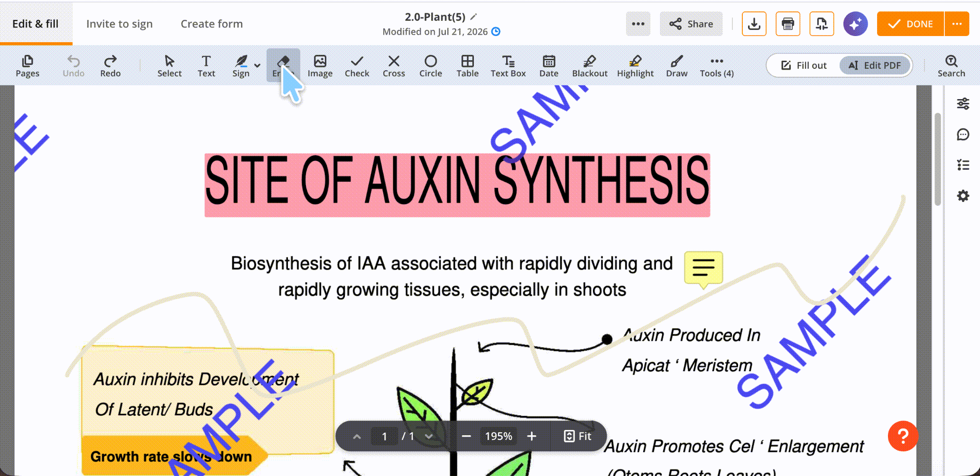Screen dimensions: 980x476
Task: Open the three-dot menu beside Share
Action: pos(638,24)
